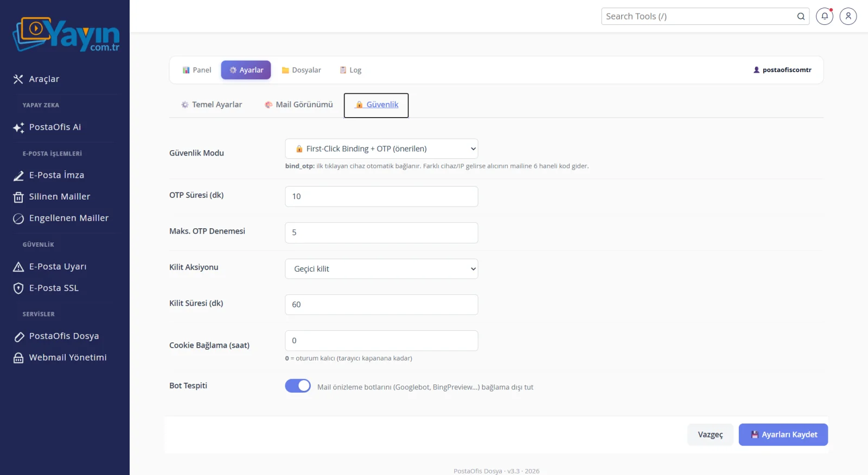Image resolution: width=868 pixels, height=475 pixels.
Task: Toggle the Bot Tespiti switch
Action: [x=298, y=386]
